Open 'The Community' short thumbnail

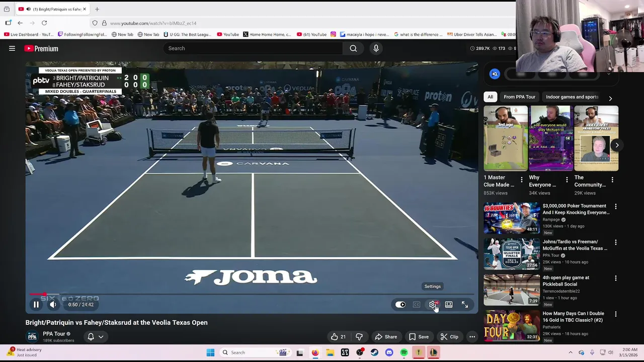pyautogui.click(x=596, y=139)
